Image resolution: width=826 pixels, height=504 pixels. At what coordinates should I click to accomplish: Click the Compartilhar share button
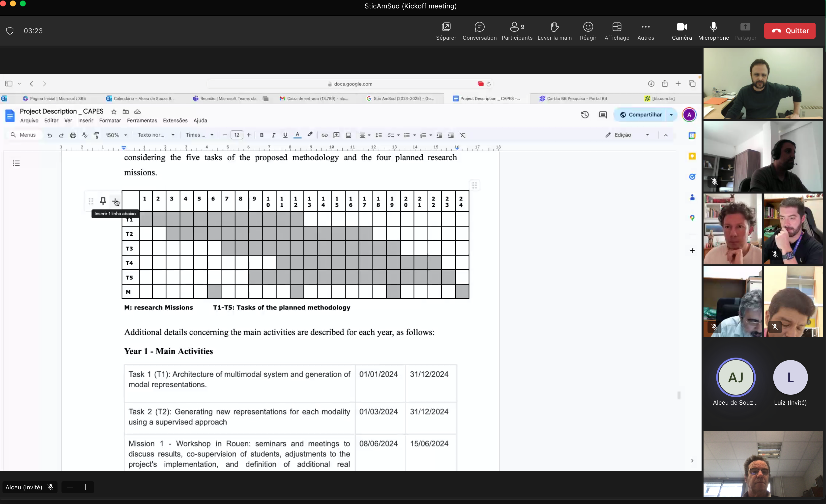click(x=641, y=115)
